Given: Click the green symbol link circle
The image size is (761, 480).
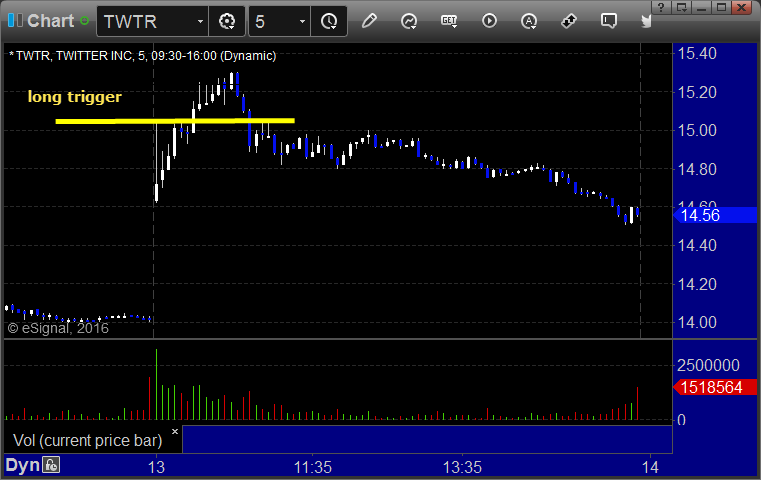Looking at the screenshot, I should (84, 21).
